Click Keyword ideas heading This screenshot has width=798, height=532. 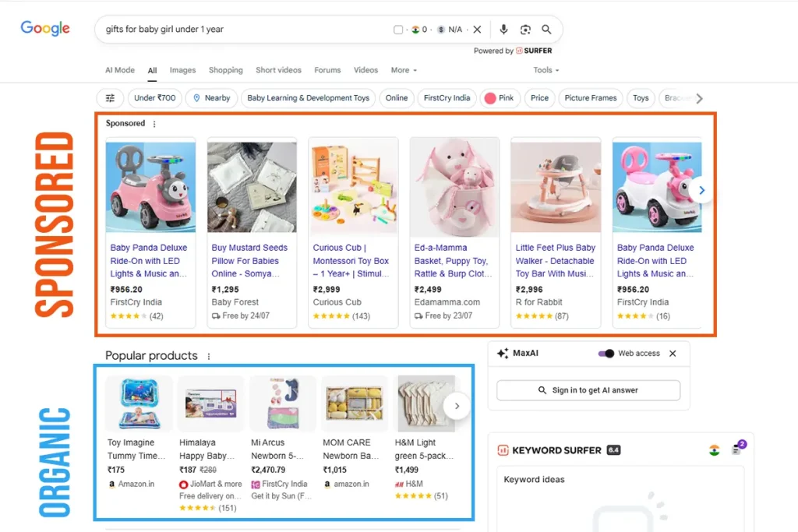534,480
